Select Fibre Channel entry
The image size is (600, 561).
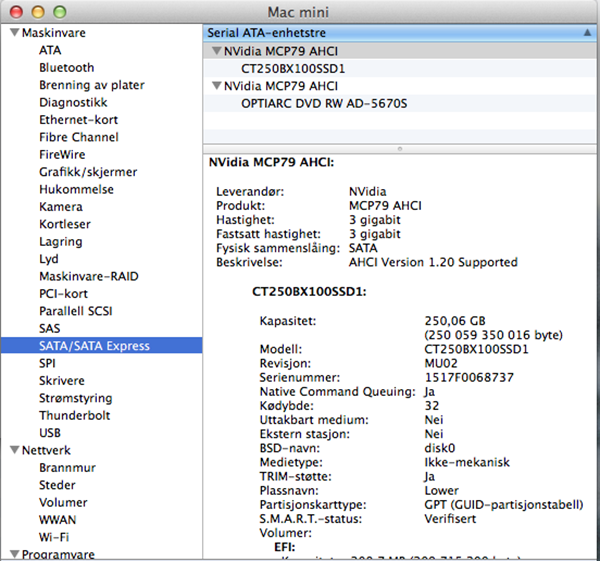(x=79, y=137)
